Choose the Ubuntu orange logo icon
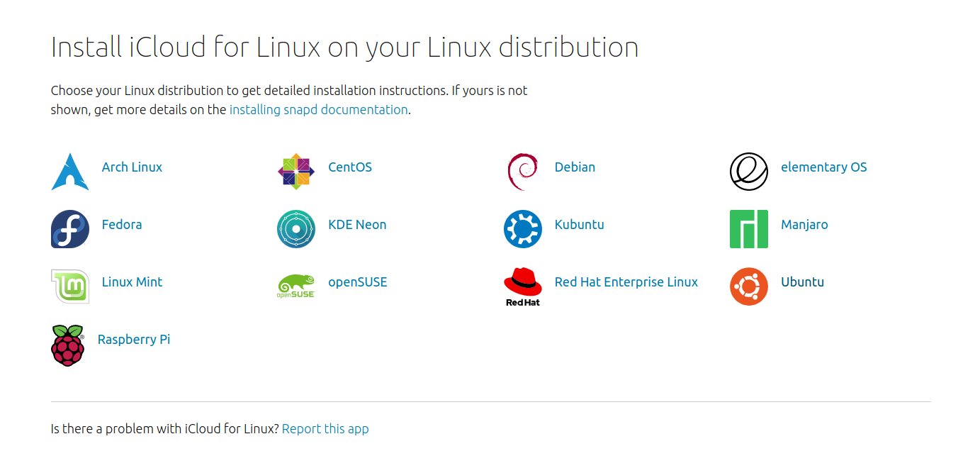 coord(748,286)
